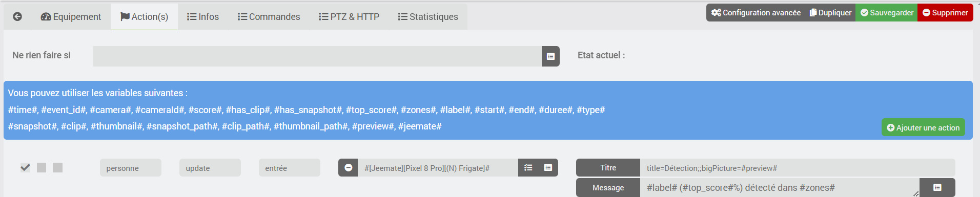Click the back arrow icon
Image resolution: width=980 pixels, height=197 pixels.
tap(17, 16)
